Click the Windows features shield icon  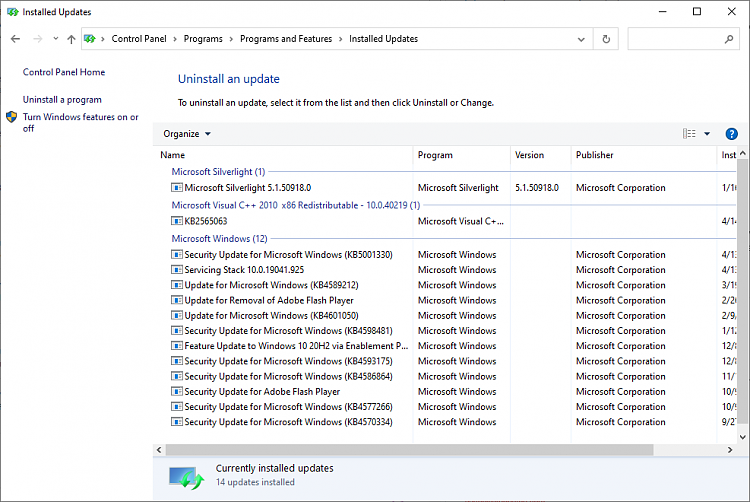pyautogui.click(x=12, y=117)
